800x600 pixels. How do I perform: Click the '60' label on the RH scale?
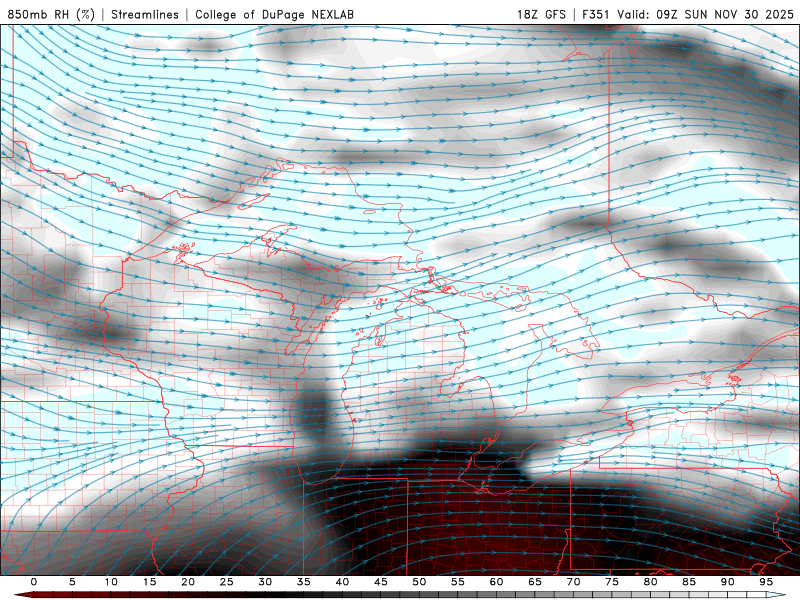click(496, 582)
